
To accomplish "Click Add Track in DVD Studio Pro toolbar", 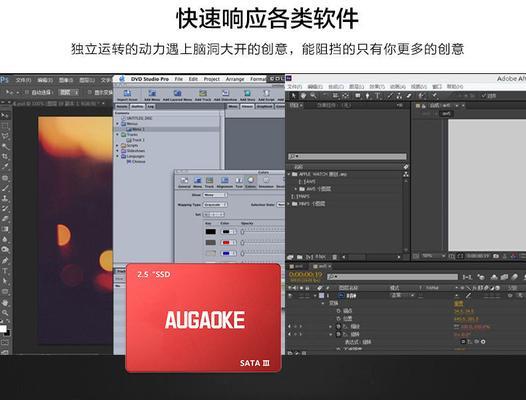I will tap(203, 95).
